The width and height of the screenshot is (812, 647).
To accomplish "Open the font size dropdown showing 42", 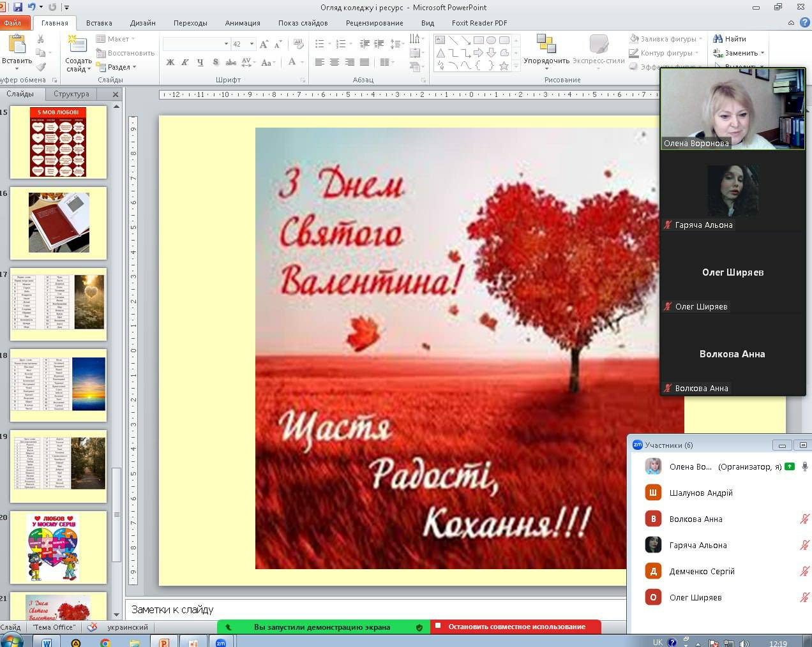I will click(252, 44).
